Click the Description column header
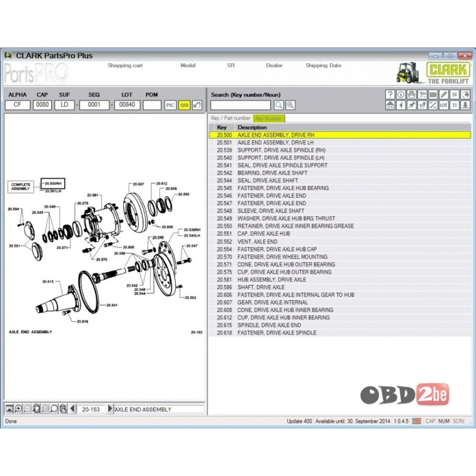Viewport: 476px width, 476px height. 252,128
